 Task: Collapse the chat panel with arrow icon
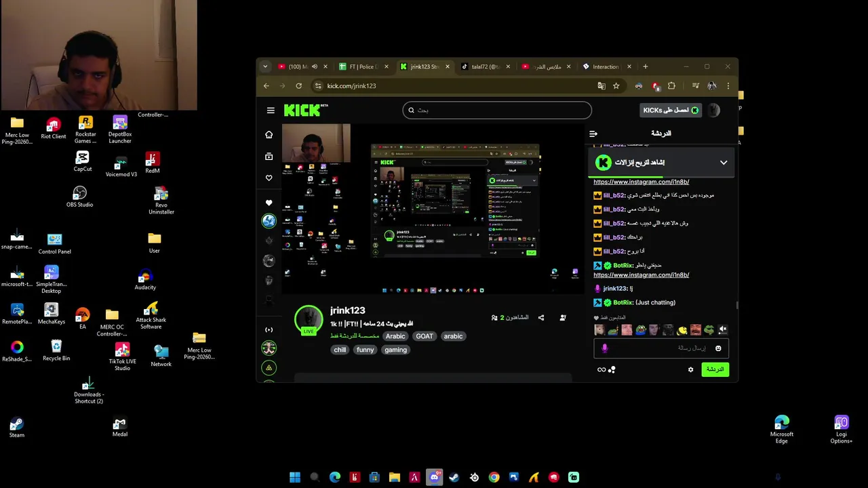593,134
